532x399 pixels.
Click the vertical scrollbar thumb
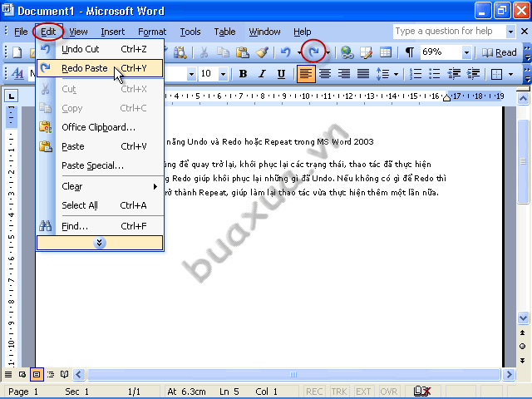[523, 161]
